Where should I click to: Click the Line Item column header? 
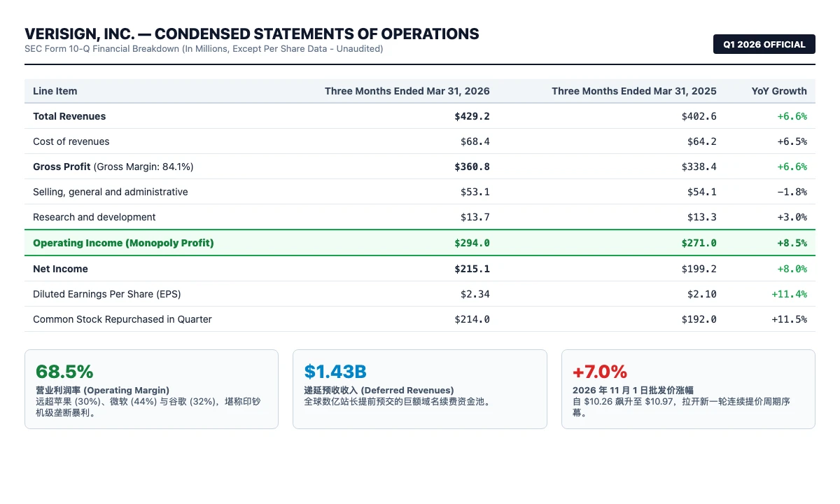coord(55,91)
